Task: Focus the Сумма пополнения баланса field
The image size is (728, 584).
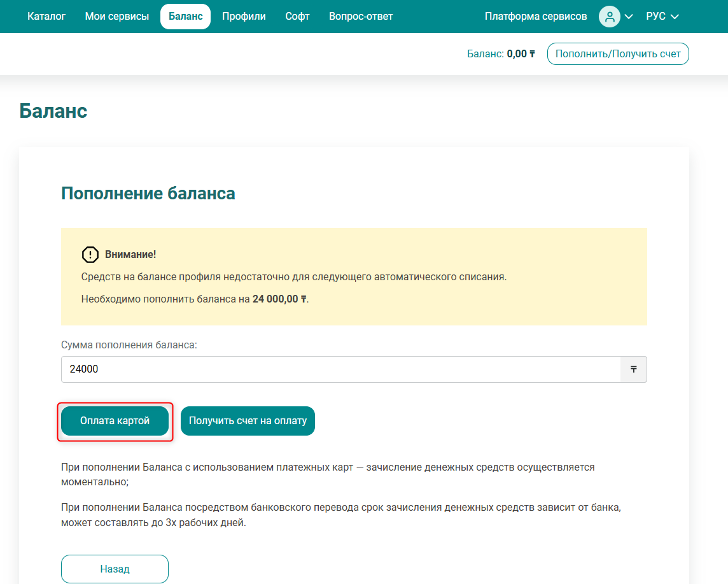Action: click(340, 369)
